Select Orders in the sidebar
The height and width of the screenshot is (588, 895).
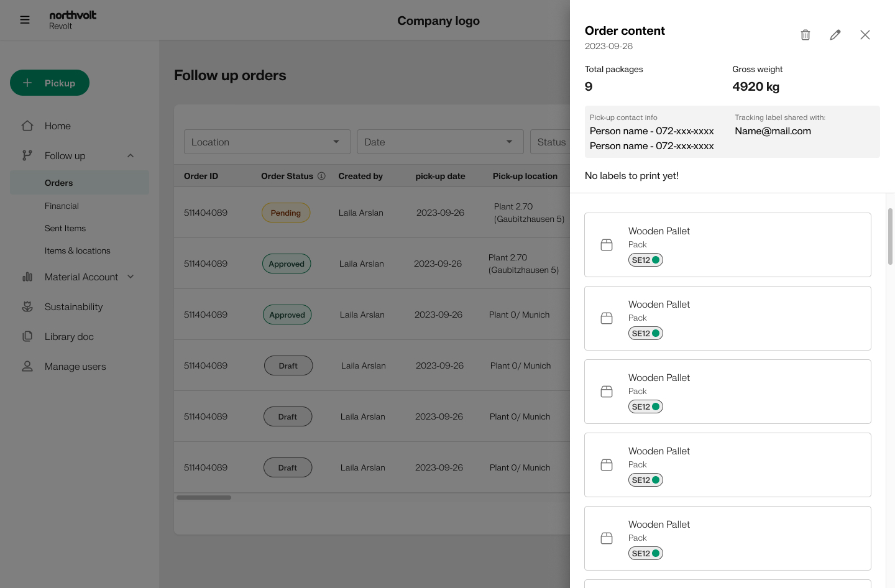coord(80,183)
